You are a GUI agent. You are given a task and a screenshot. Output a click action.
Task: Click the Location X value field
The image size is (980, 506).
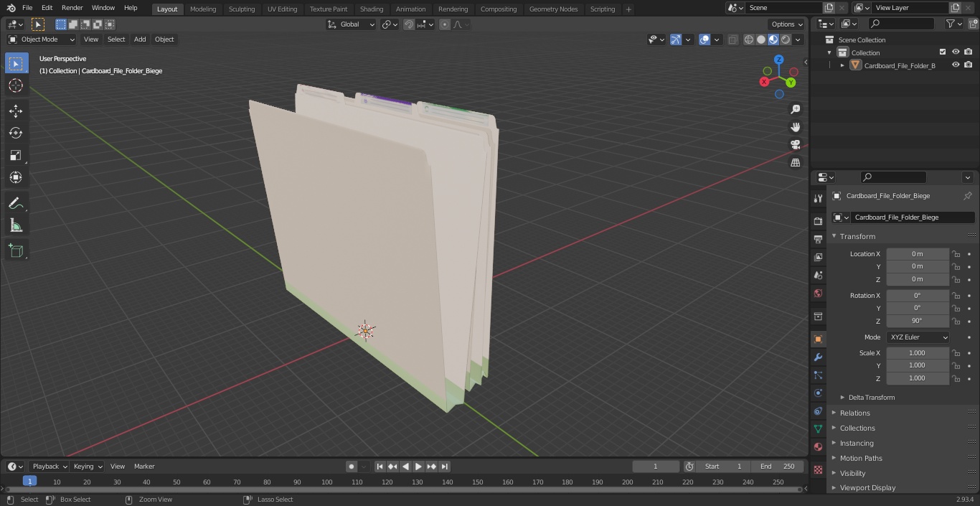click(918, 254)
